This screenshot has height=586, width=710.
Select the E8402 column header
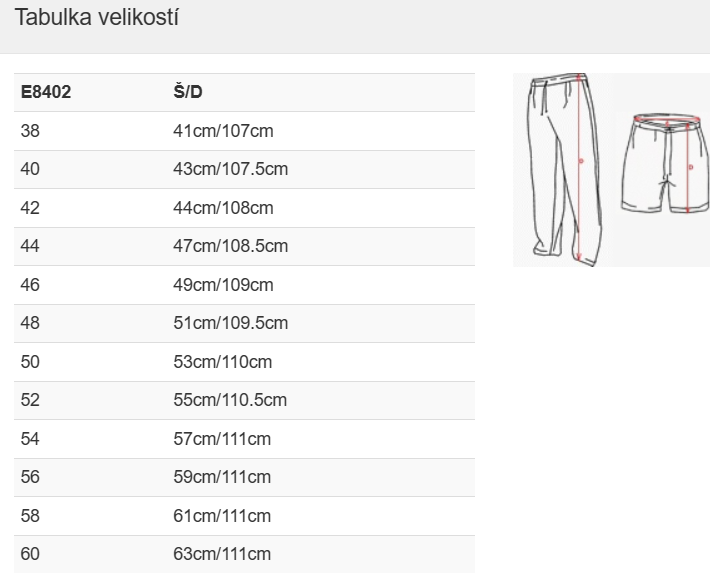pyautogui.click(x=46, y=92)
